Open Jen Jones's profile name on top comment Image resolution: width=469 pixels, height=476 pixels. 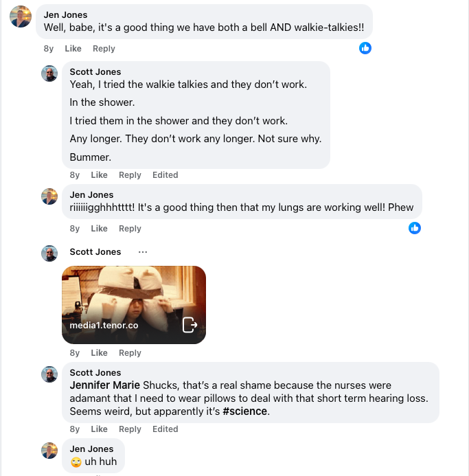[x=65, y=14]
